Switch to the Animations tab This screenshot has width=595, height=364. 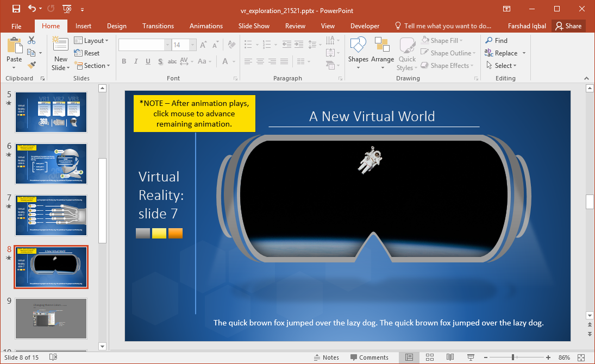pyautogui.click(x=206, y=26)
